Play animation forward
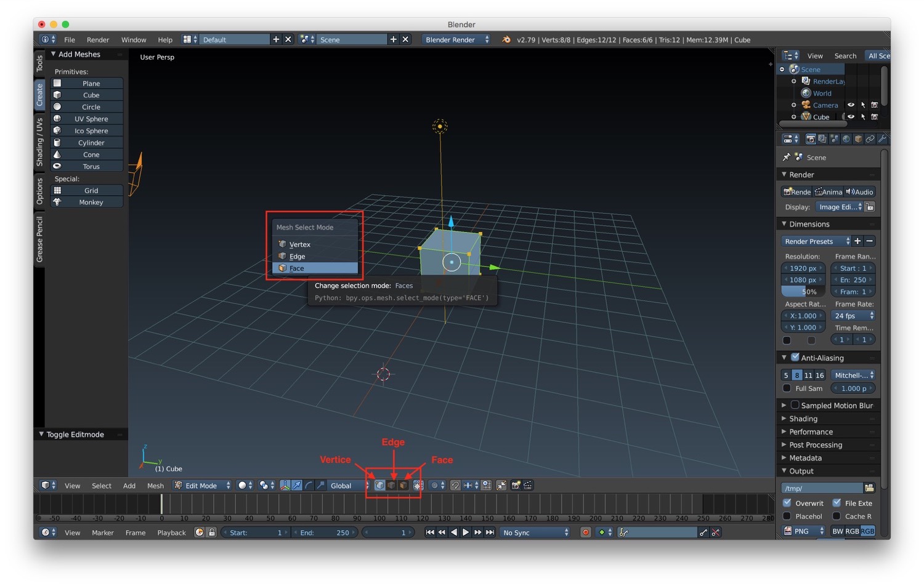This screenshot has width=924, height=586. click(x=466, y=532)
